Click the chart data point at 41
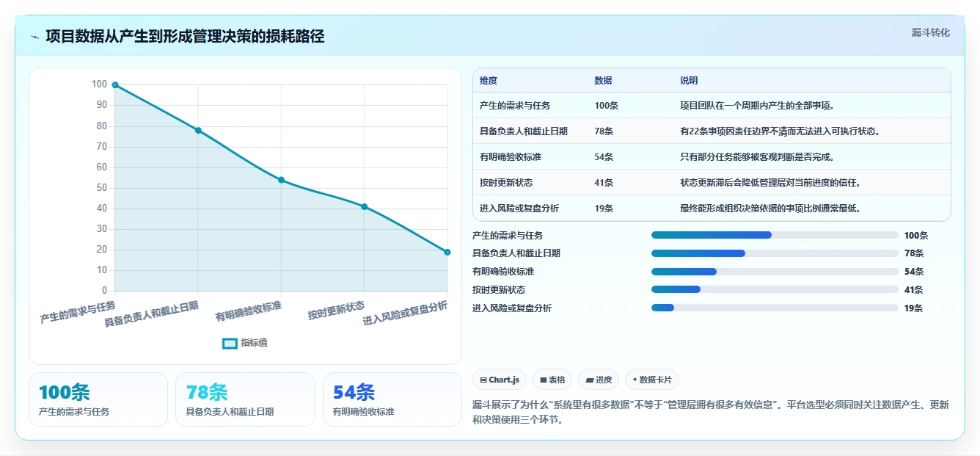The image size is (980, 456). [x=364, y=207]
